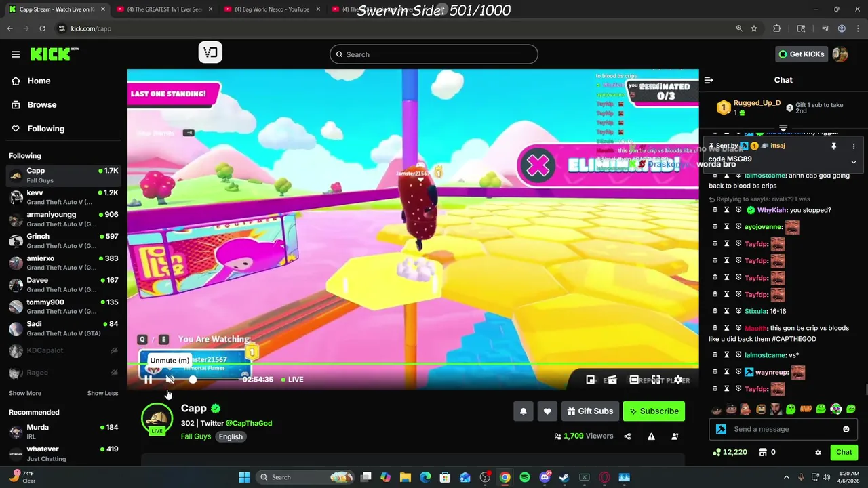Viewport: 868px width, 488px height.
Task: Select the amierxo channel in Following list
Action: click(x=64, y=262)
